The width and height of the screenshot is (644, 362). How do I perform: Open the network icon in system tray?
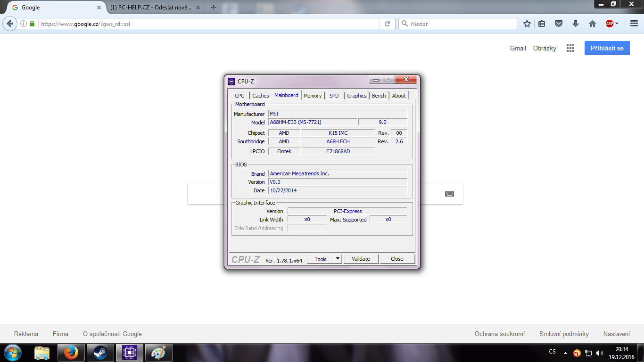click(x=588, y=353)
